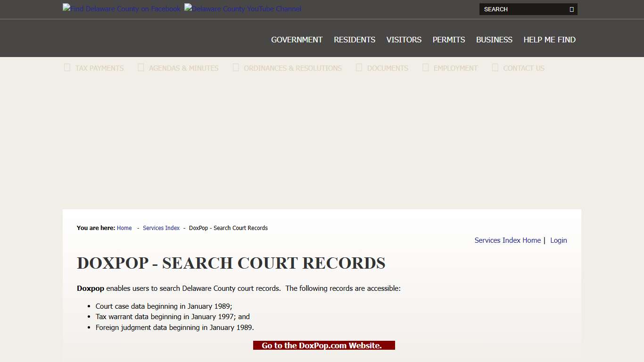Click the Documents icon
This screenshot has width=644, height=362.
tap(359, 67)
